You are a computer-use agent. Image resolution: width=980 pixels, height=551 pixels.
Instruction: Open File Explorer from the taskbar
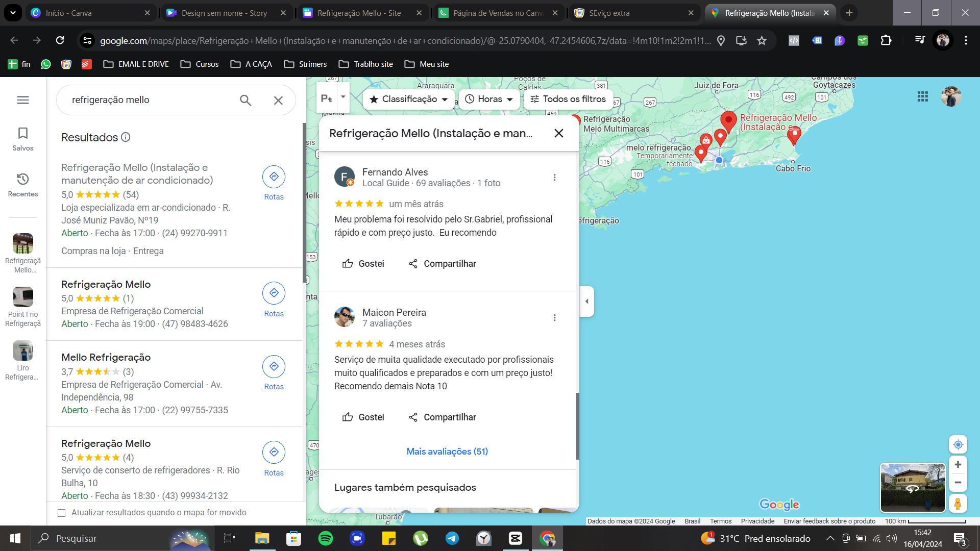[262, 538]
